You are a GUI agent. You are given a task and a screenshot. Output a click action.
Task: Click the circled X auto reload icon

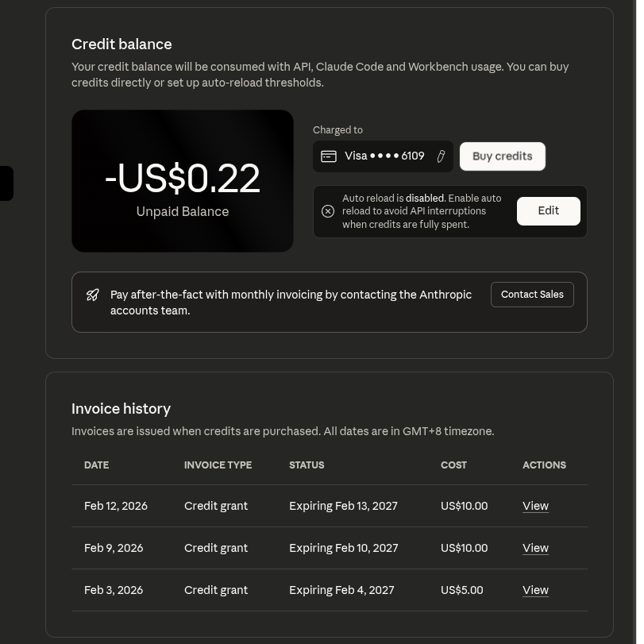coord(328,211)
